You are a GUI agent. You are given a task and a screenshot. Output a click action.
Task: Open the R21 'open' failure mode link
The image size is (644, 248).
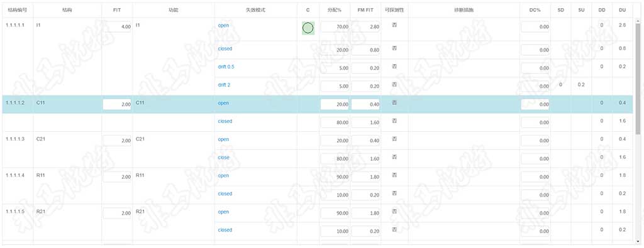223,212
